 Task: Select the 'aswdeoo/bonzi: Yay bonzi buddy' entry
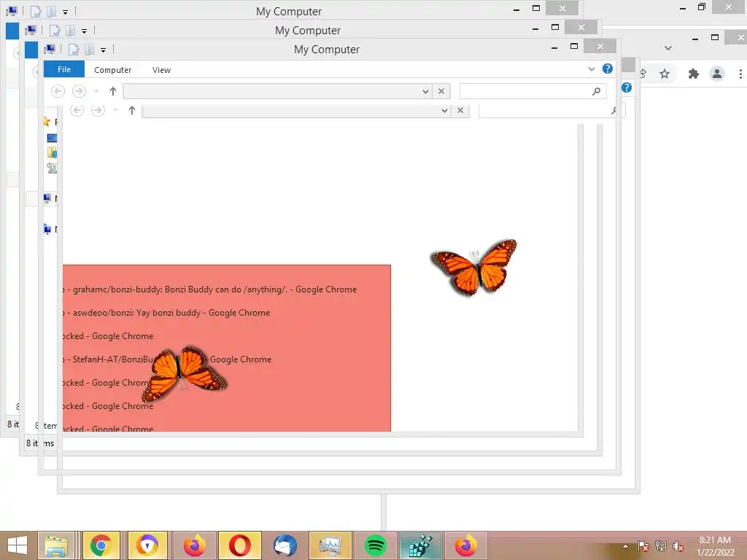click(x=167, y=312)
